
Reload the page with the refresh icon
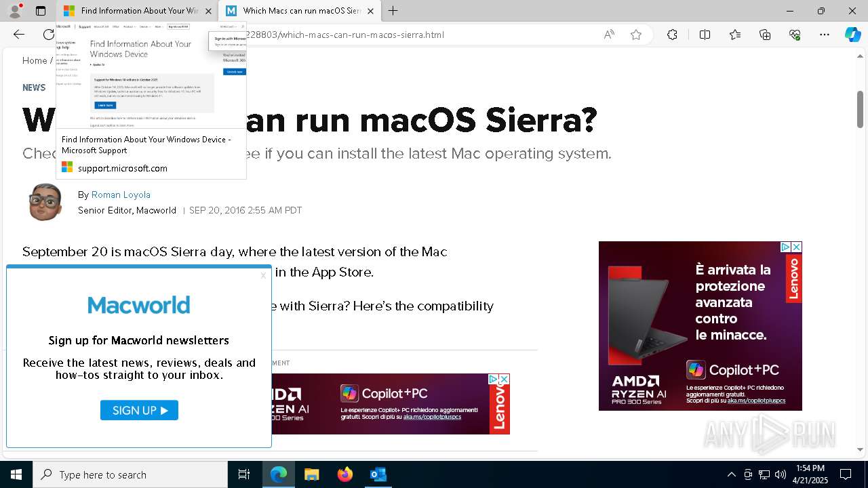pyautogui.click(x=49, y=35)
